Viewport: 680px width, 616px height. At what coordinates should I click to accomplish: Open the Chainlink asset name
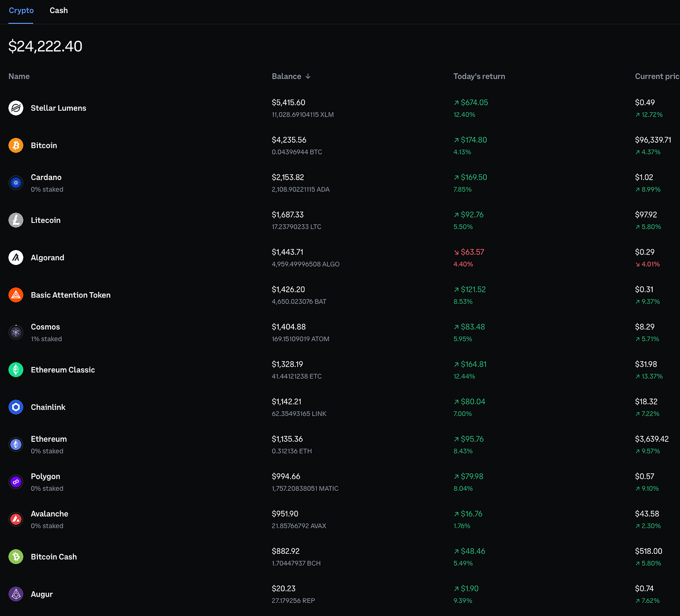[x=48, y=407]
